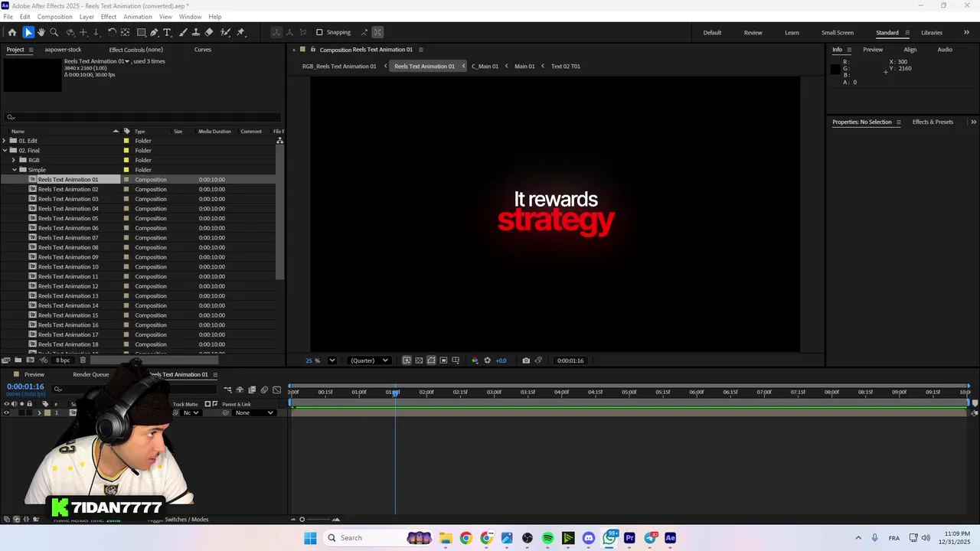This screenshot has height=551, width=980.
Task: Open the Animation menu
Action: point(138,17)
